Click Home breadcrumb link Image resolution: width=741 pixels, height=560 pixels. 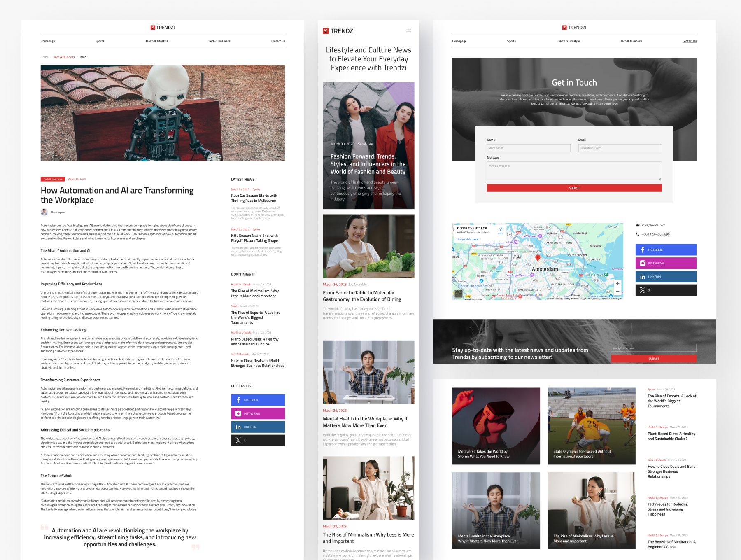pyautogui.click(x=44, y=57)
